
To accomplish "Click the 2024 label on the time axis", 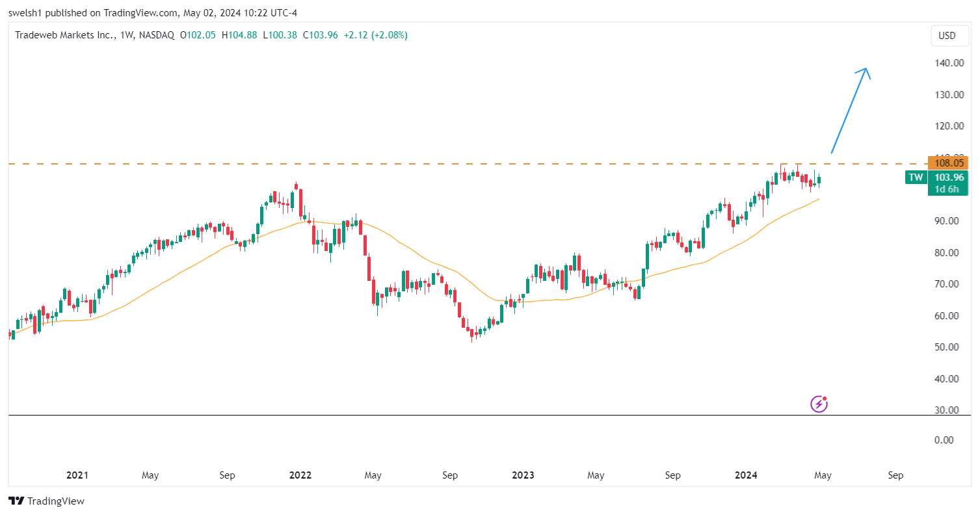I will [746, 475].
